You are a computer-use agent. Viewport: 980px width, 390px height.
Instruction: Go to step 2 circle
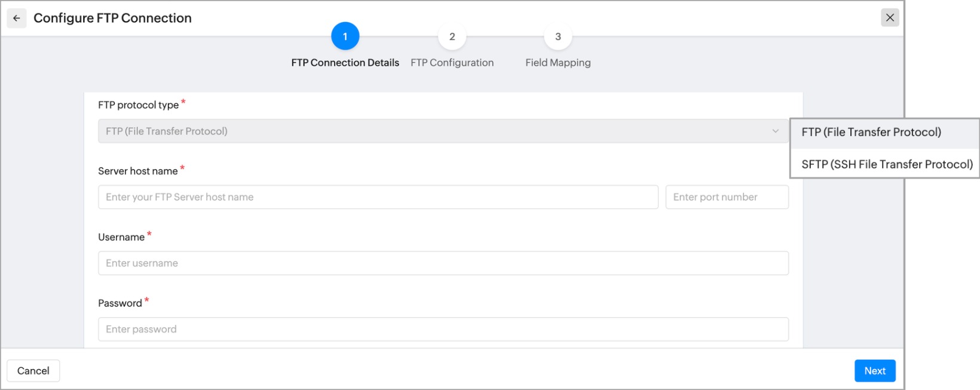click(452, 36)
